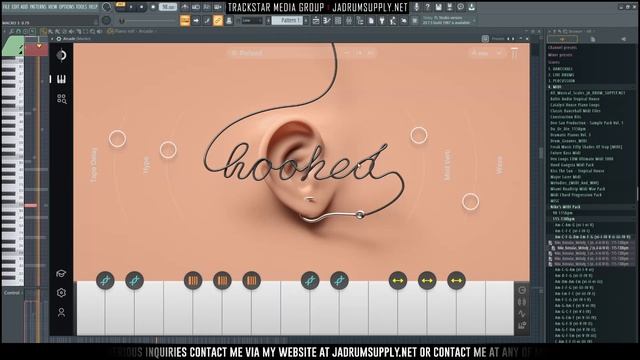Screen dimensions: 640x360
Task: Toggle orange keyboard typing toolbar button
Action: [185, 20]
